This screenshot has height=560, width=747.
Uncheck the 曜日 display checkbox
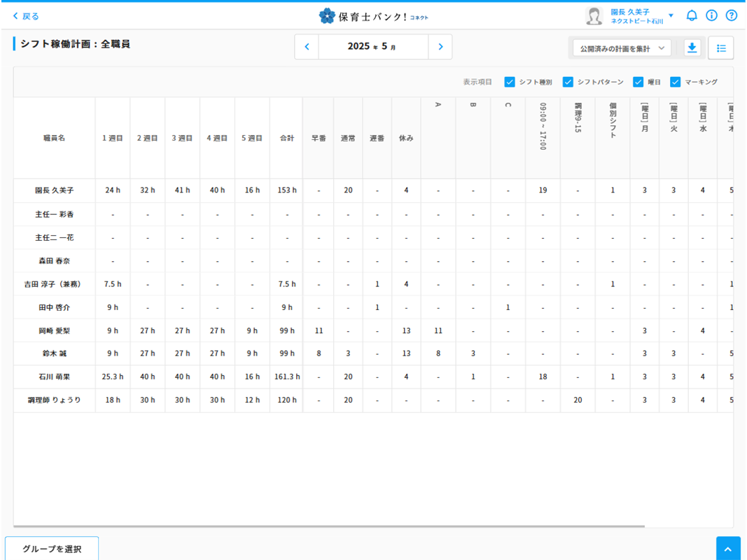[x=638, y=82]
